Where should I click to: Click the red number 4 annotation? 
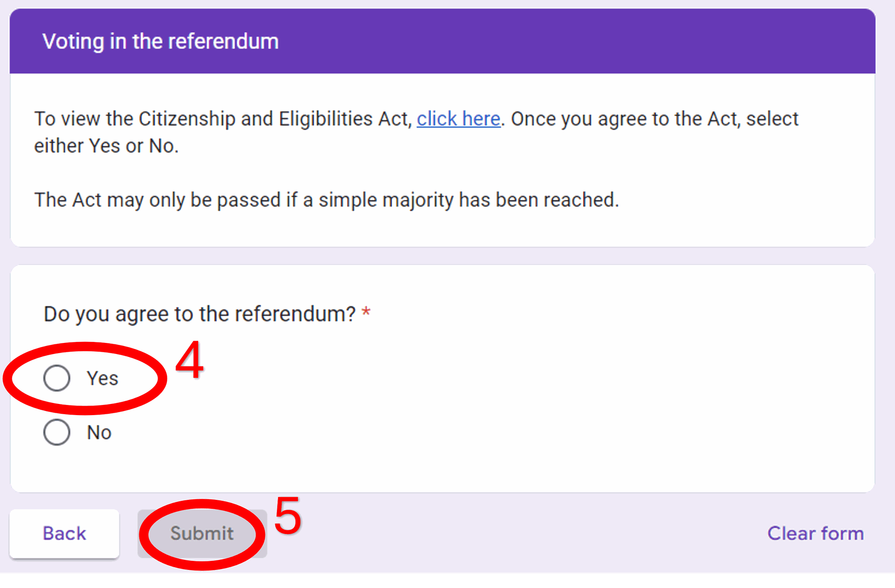[x=189, y=360]
